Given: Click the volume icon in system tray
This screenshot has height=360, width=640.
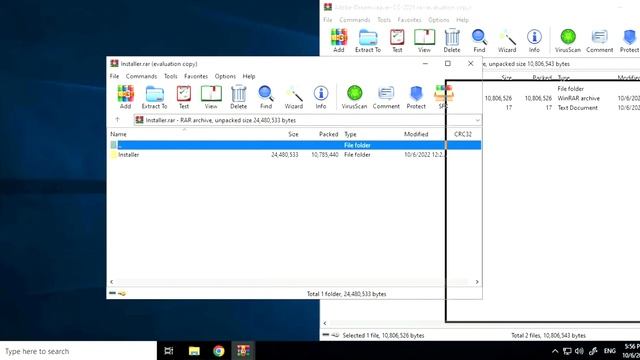Looking at the screenshot, I should (x=579, y=351).
